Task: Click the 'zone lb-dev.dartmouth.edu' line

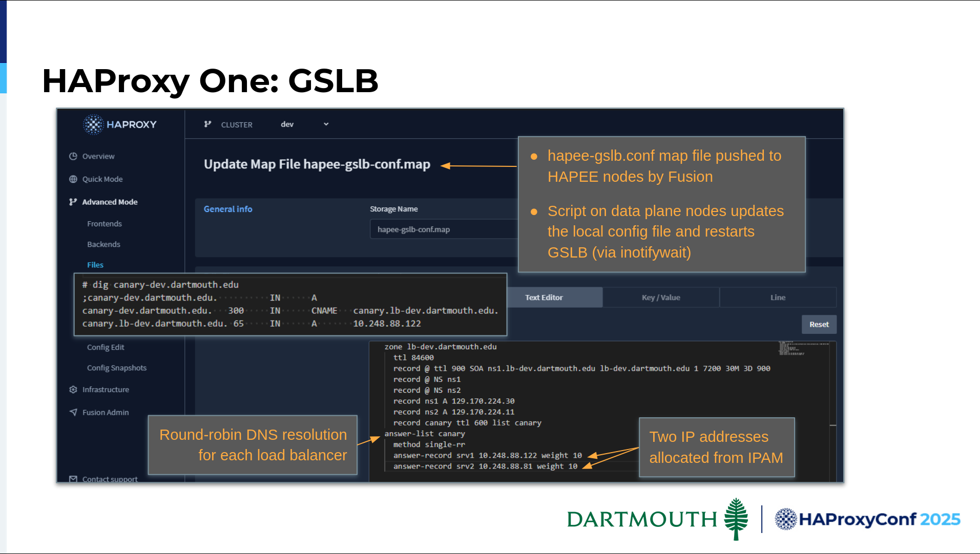Action: tap(441, 347)
